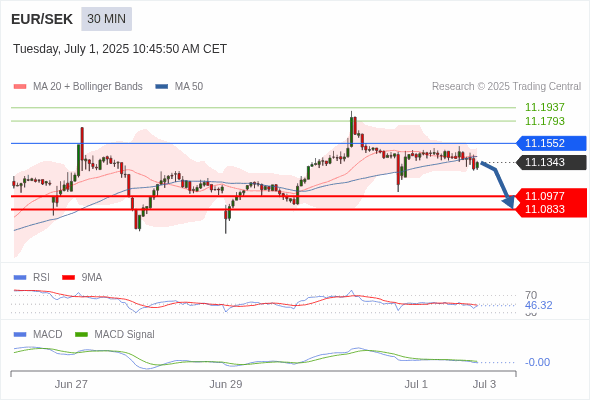Toggle the RSI legend entry
The image size is (590, 400).
tap(32, 277)
